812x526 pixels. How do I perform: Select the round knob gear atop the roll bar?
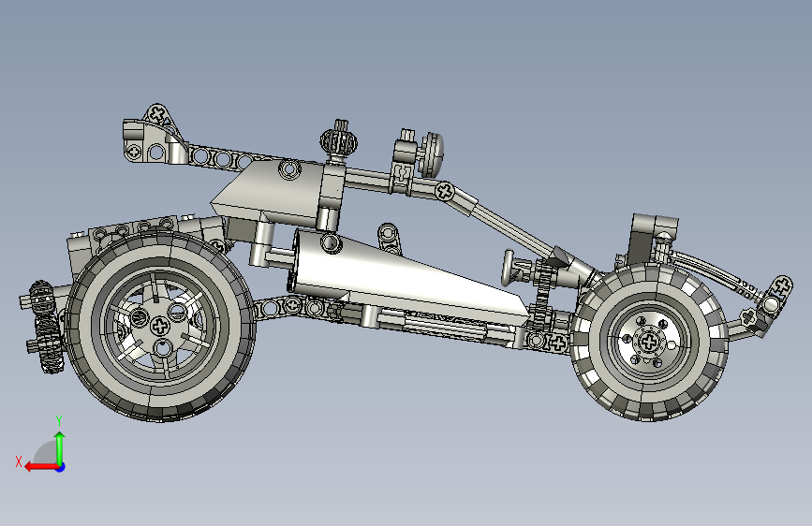coord(339,140)
